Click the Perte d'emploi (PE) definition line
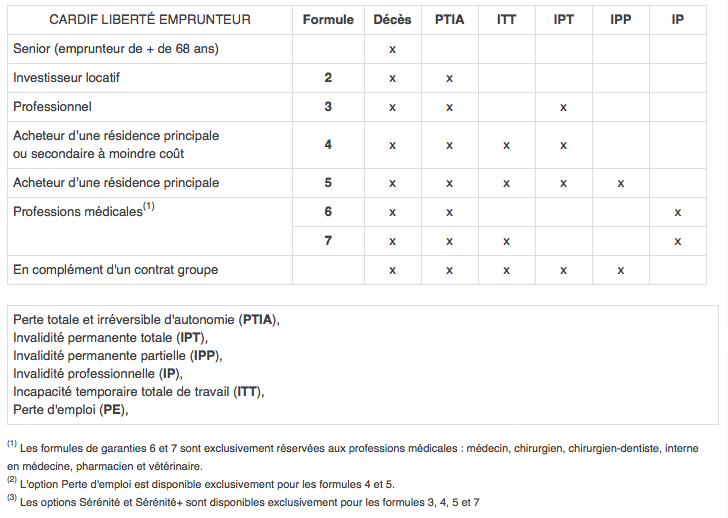This screenshot has width=728, height=518. (71, 410)
